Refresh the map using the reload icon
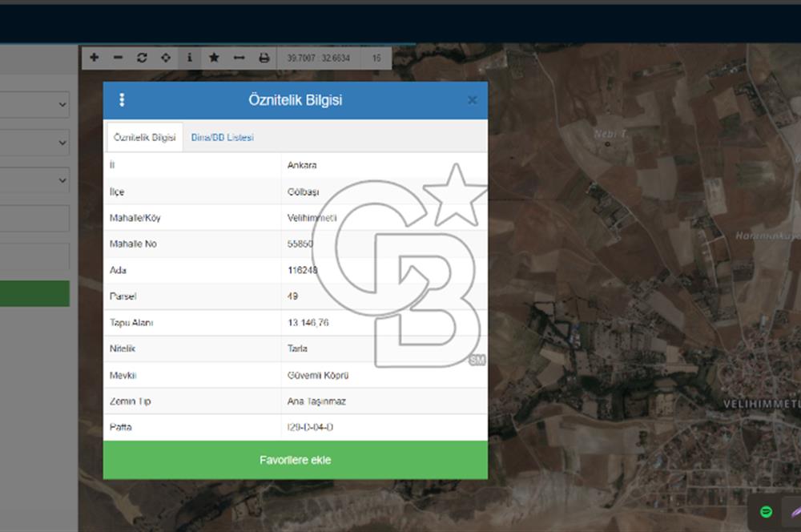Viewport: 801px width, 532px height. click(142, 58)
